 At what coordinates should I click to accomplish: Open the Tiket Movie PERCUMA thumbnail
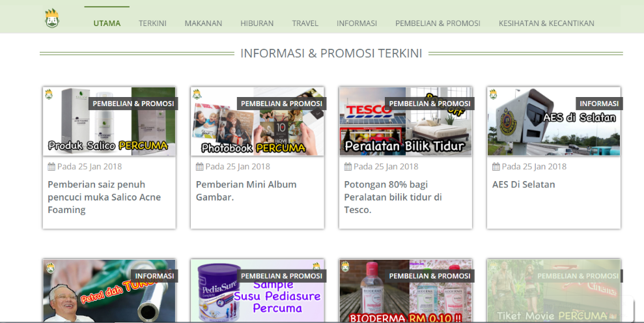(553, 290)
